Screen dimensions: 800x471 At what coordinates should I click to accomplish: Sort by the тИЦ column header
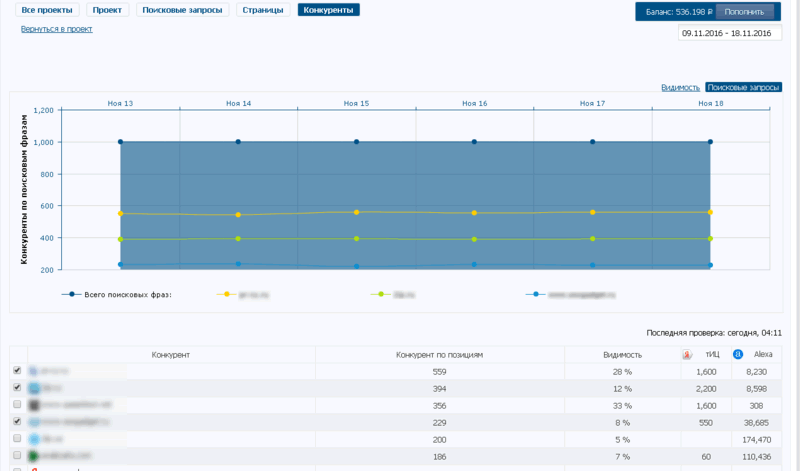712,354
